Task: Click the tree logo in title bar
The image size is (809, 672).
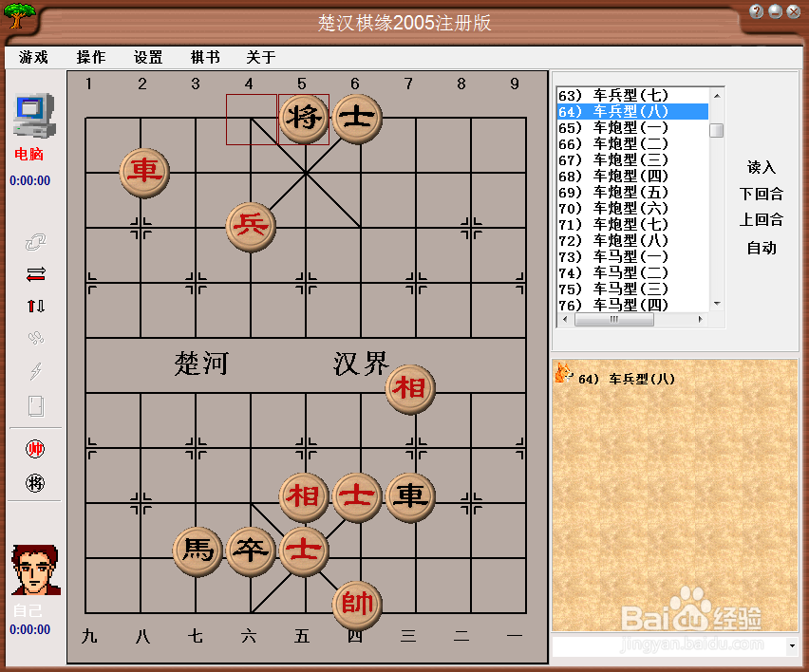Action: coord(20,15)
